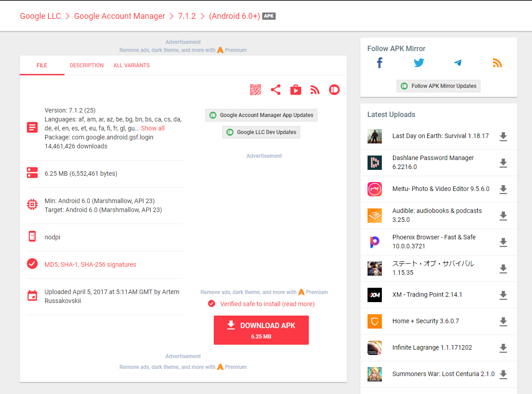Download Phoenix Browser via arrow icon
Image resolution: width=532 pixels, height=394 pixels.
[x=503, y=242]
